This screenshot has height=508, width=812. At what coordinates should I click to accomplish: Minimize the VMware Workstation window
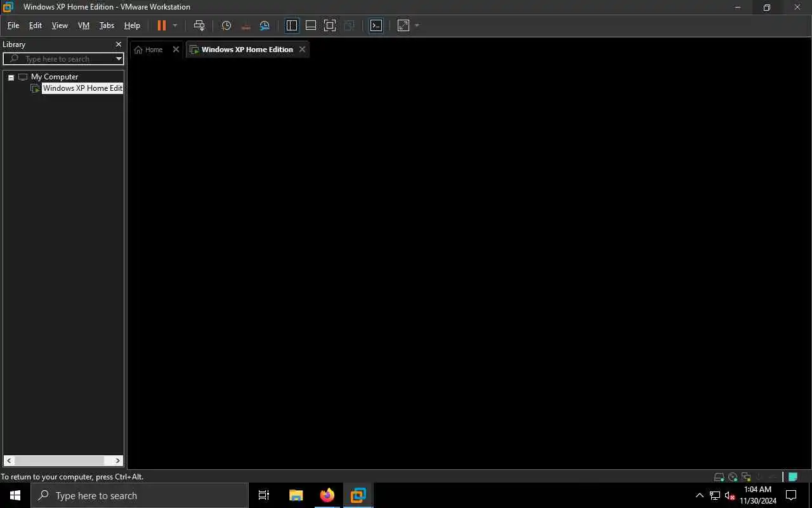738,8
